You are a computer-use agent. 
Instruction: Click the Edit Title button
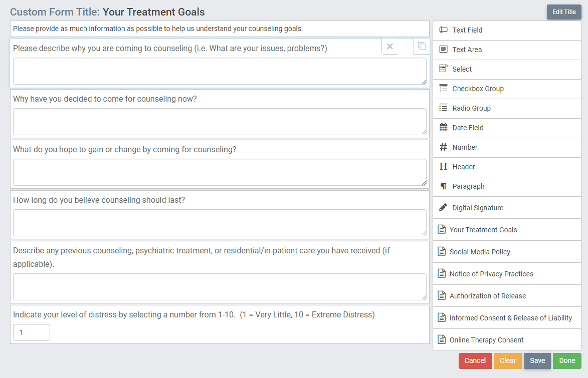point(564,12)
